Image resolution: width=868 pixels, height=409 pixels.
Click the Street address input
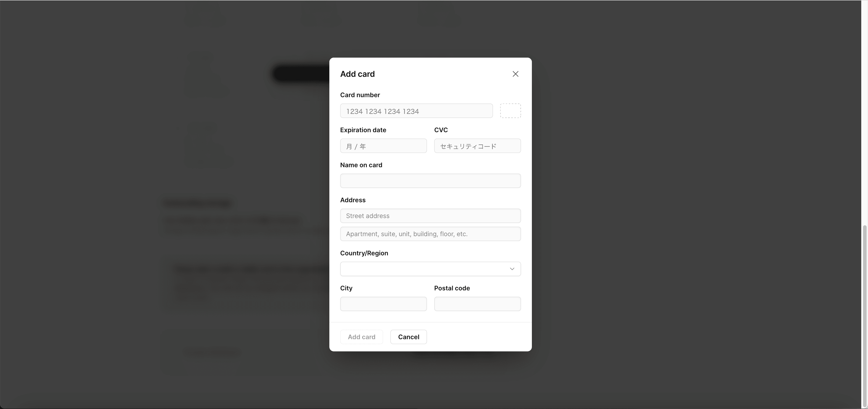tap(430, 216)
